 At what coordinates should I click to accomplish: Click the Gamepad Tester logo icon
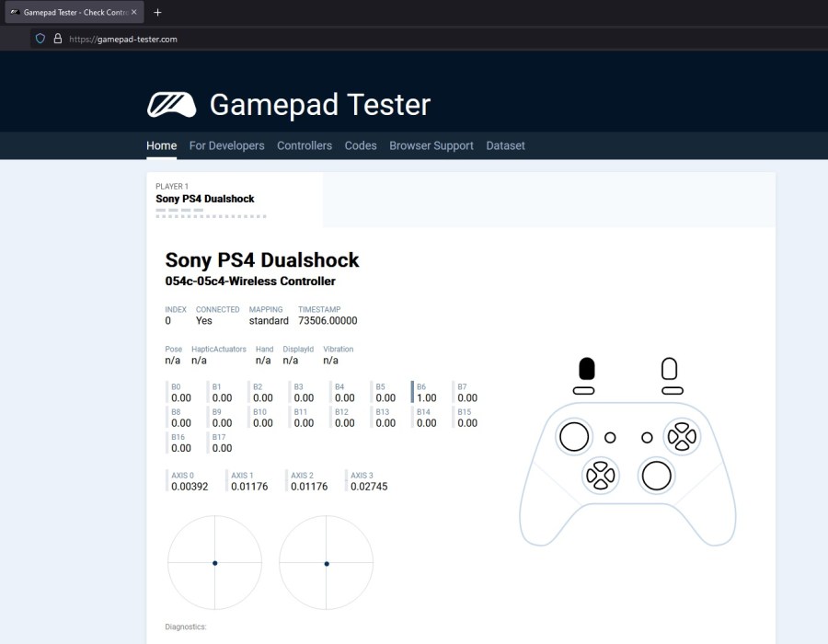coord(171,105)
